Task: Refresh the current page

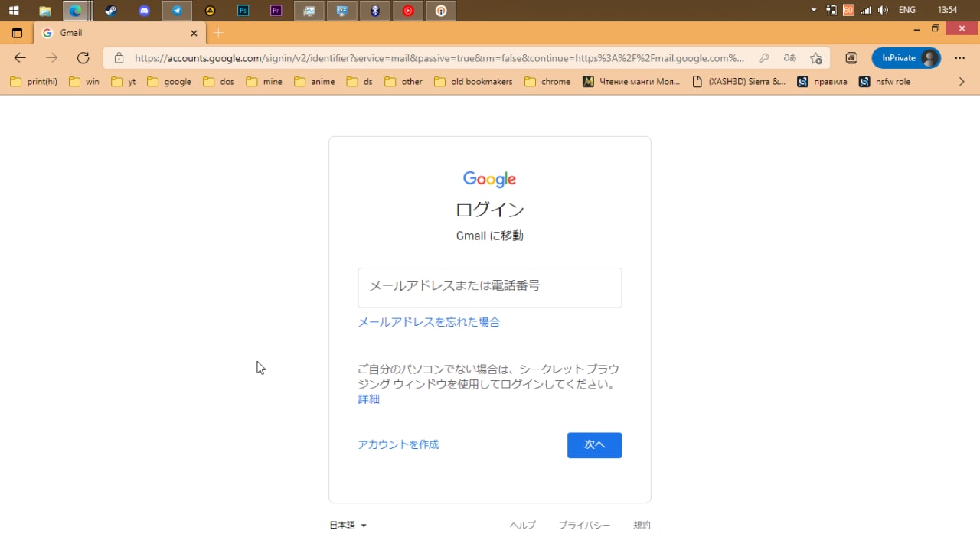Action: (x=83, y=58)
